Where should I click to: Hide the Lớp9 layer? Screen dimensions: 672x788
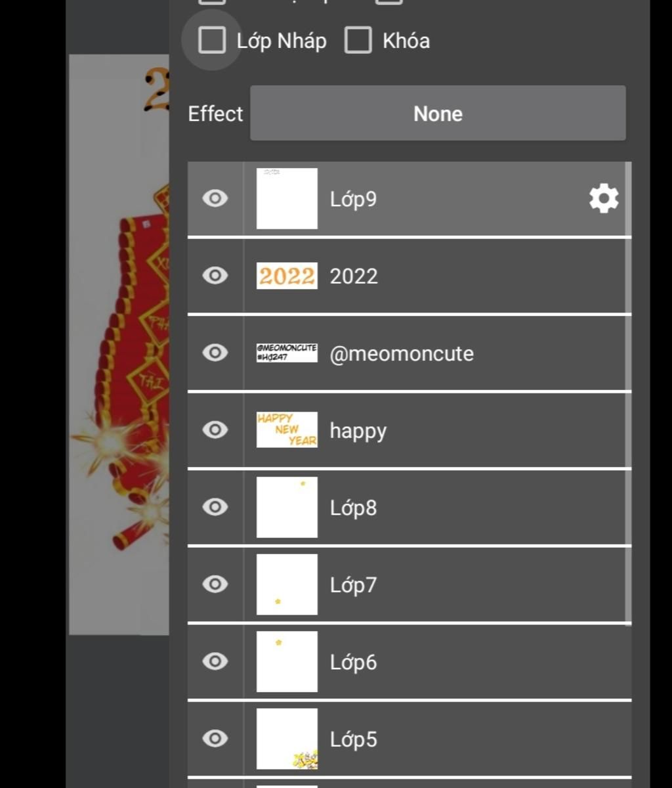[x=215, y=198]
